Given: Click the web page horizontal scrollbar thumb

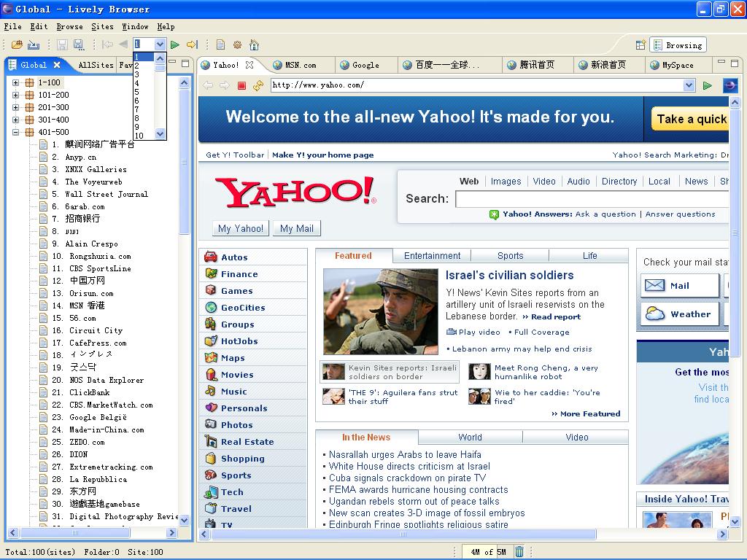Looking at the screenshot, I should pyautogui.click(x=403, y=534).
